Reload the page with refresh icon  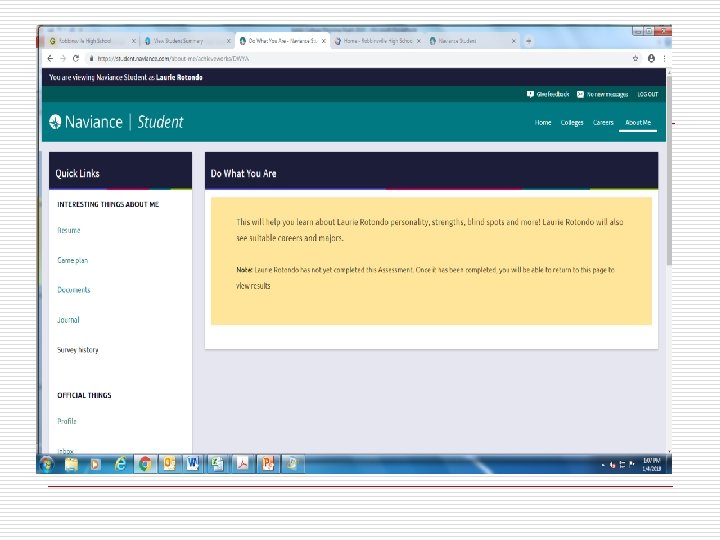76,58
